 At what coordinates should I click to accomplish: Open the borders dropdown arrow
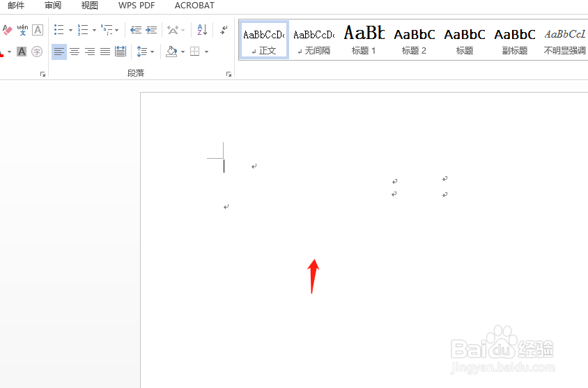click(x=207, y=52)
